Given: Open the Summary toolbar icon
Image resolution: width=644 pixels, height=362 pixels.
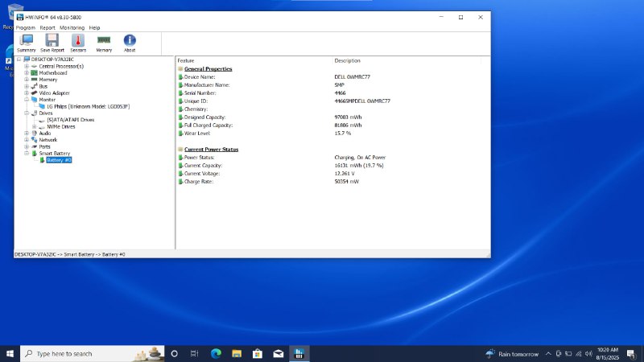Looking at the screenshot, I should pos(27,43).
